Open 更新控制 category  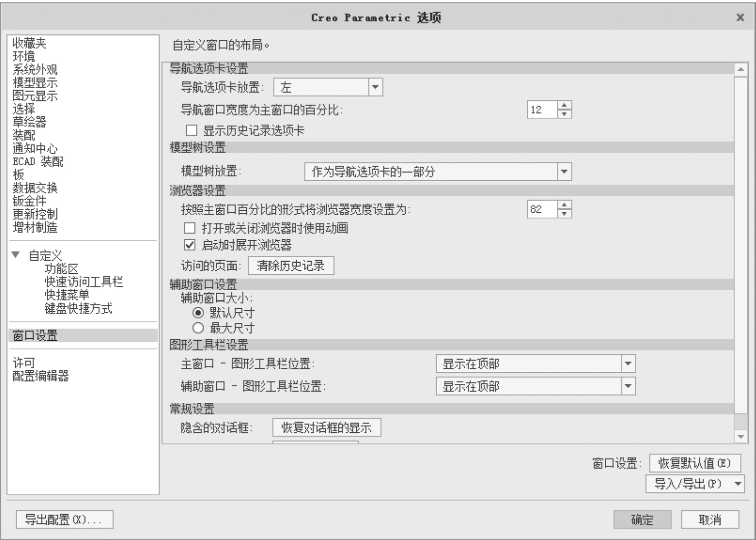click(35, 214)
